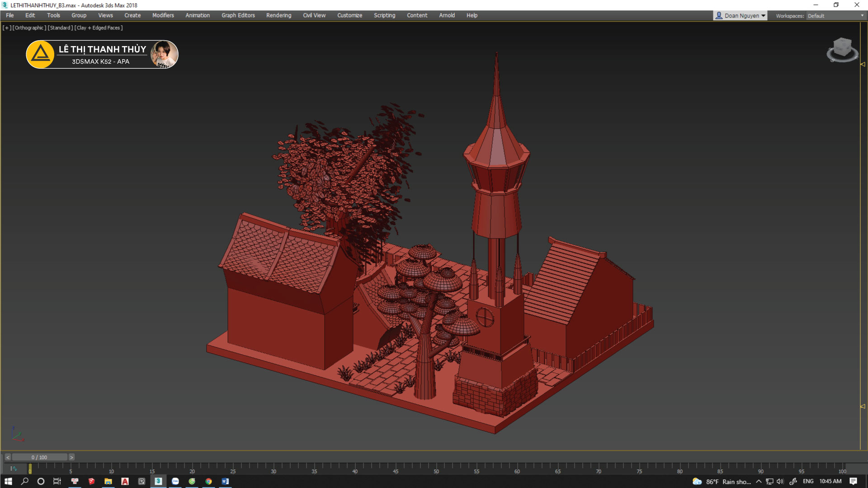868x488 pixels.
Task: Open Zalo app in taskbar
Action: [175, 481]
